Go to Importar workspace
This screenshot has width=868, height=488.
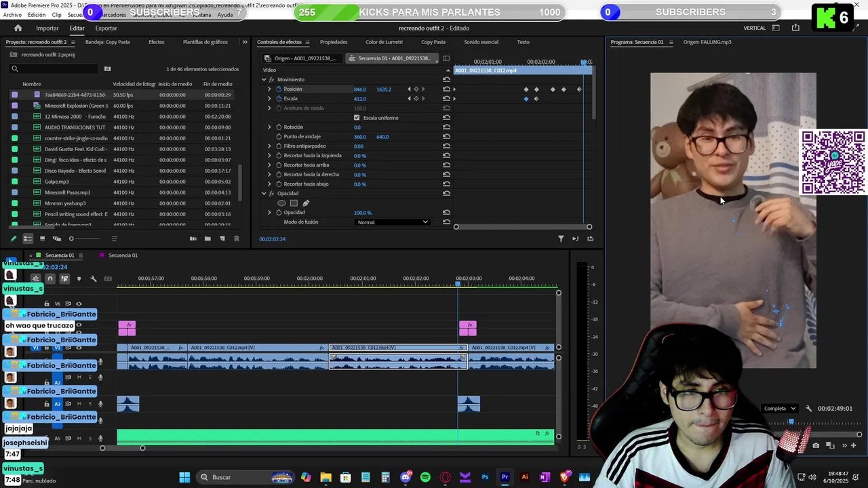pyautogui.click(x=47, y=28)
